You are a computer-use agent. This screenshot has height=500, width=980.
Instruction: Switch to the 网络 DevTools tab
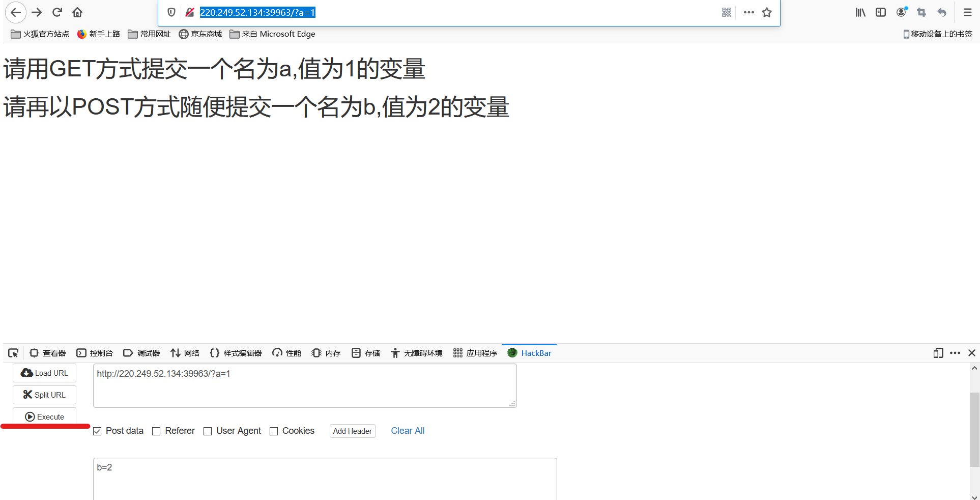184,353
